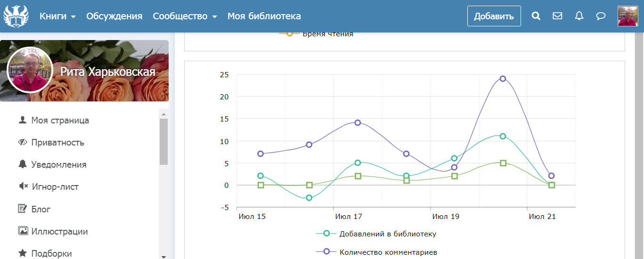
Task: Open chat speech bubble icon
Action: coord(601,16)
